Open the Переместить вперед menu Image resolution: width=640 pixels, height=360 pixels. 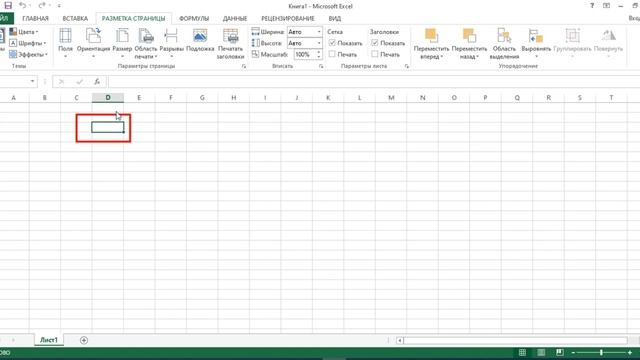click(x=431, y=44)
